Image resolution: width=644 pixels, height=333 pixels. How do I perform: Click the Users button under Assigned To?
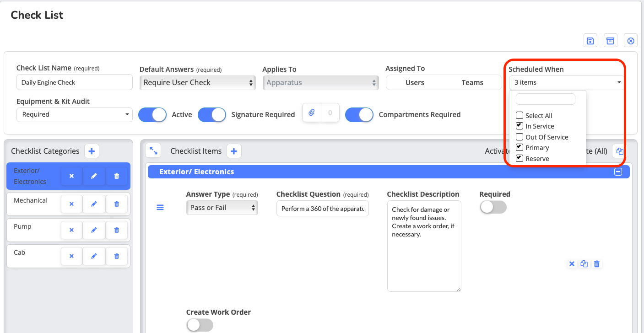point(415,83)
